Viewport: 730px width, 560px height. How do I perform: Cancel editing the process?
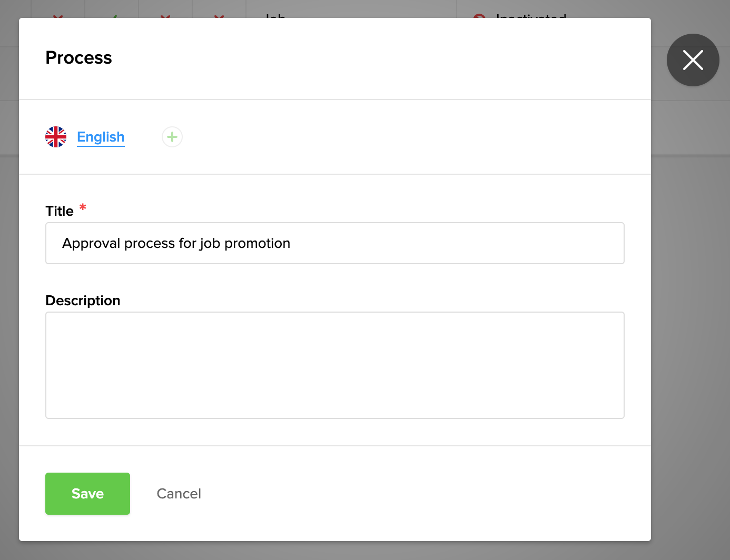[x=179, y=494]
